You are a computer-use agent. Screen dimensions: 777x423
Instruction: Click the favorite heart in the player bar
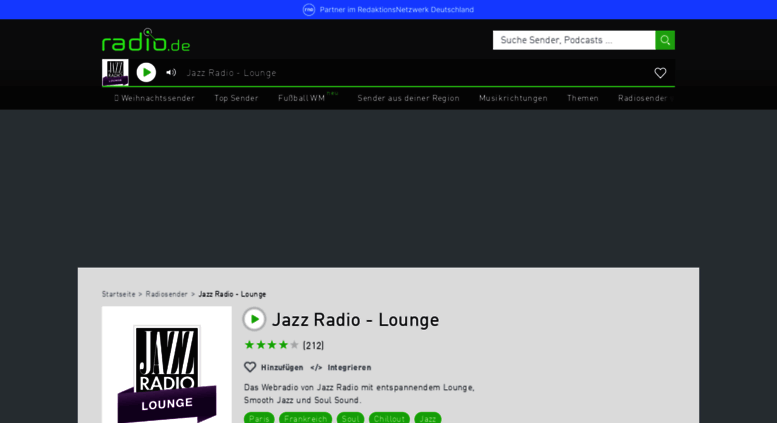(x=660, y=73)
